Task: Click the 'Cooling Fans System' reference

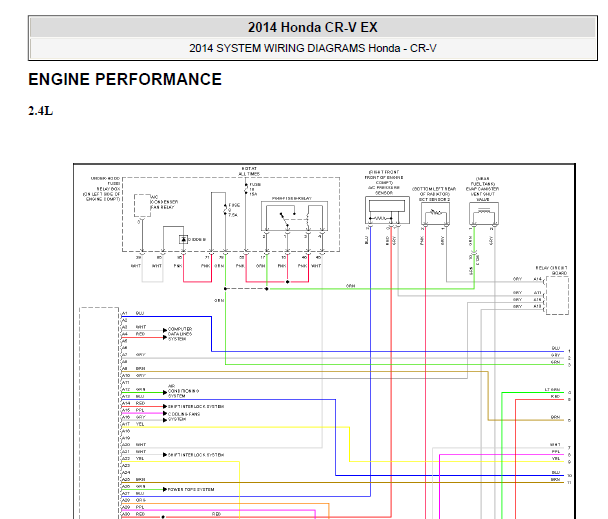Action: 184,417
